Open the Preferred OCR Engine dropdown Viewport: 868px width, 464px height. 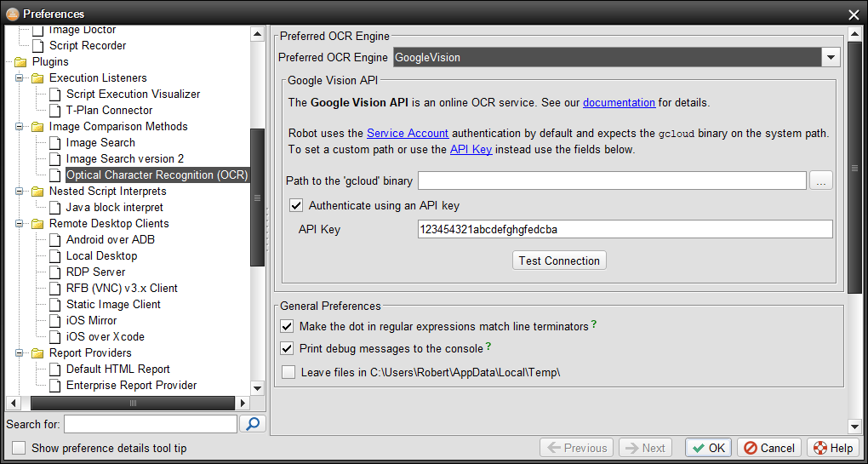point(831,58)
